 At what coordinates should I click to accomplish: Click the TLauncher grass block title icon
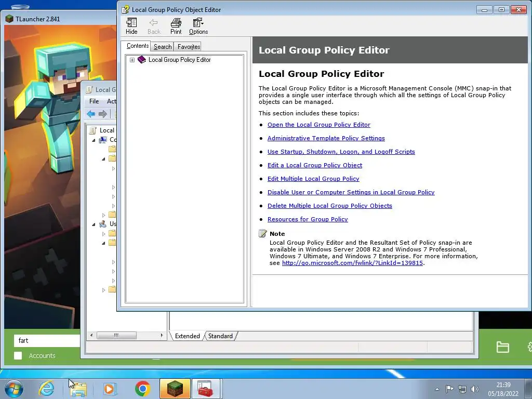(9, 19)
